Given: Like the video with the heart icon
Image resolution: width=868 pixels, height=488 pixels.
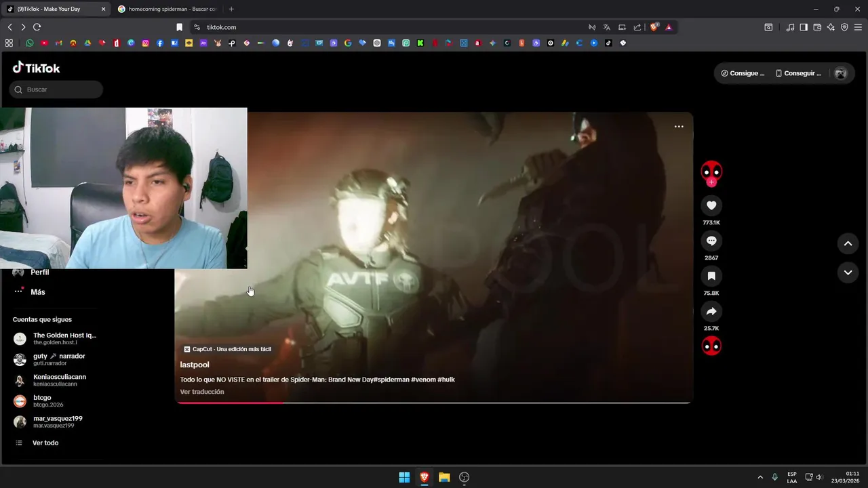Looking at the screenshot, I should coord(711,205).
